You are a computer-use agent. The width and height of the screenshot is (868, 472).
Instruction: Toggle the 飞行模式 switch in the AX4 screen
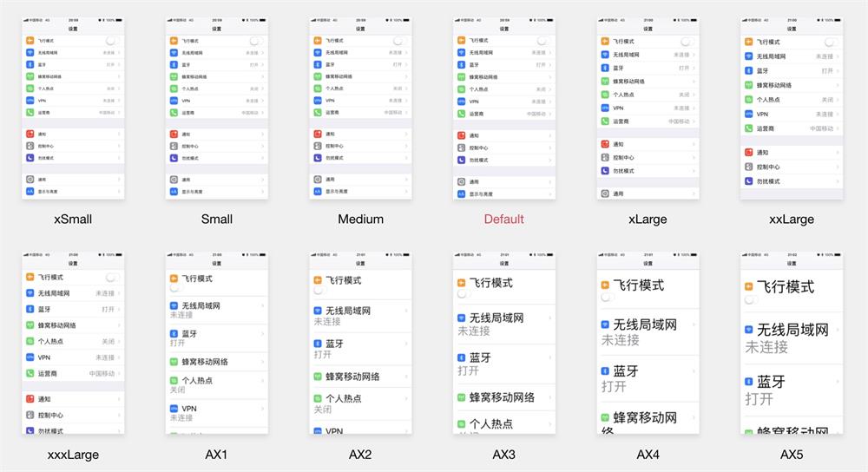coord(608,297)
